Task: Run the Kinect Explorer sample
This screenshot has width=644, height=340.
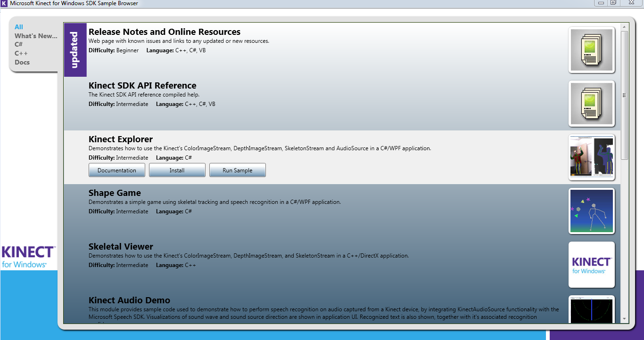Action: pos(238,170)
